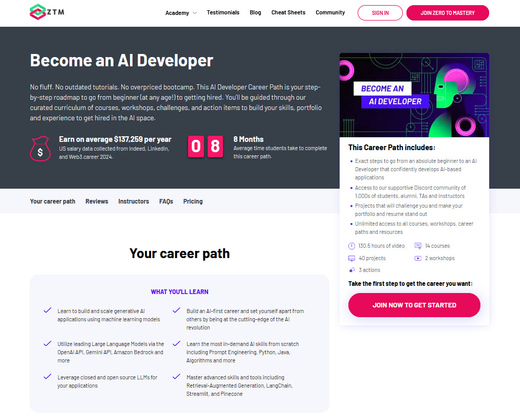Click 'Earn on average $137,259 per year'
520x420 pixels.
(115, 139)
